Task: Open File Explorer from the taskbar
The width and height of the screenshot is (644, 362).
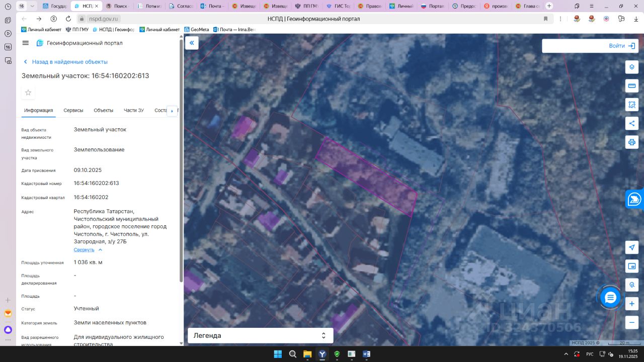Action: point(307,354)
